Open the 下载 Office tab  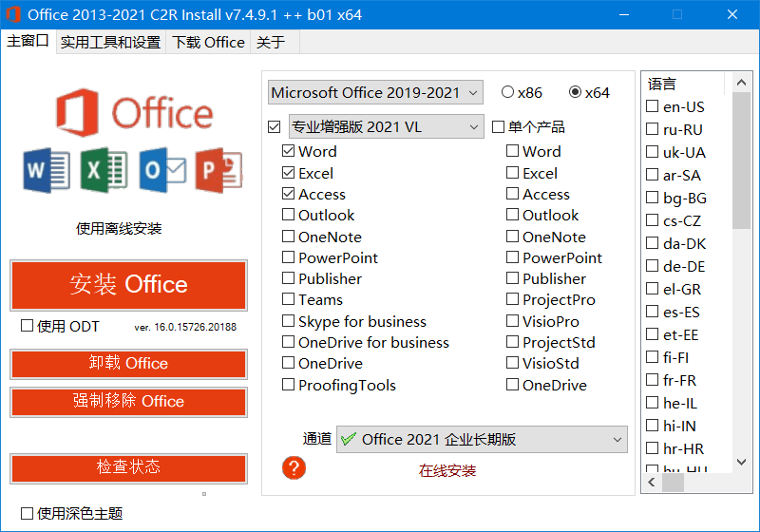coord(209,42)
